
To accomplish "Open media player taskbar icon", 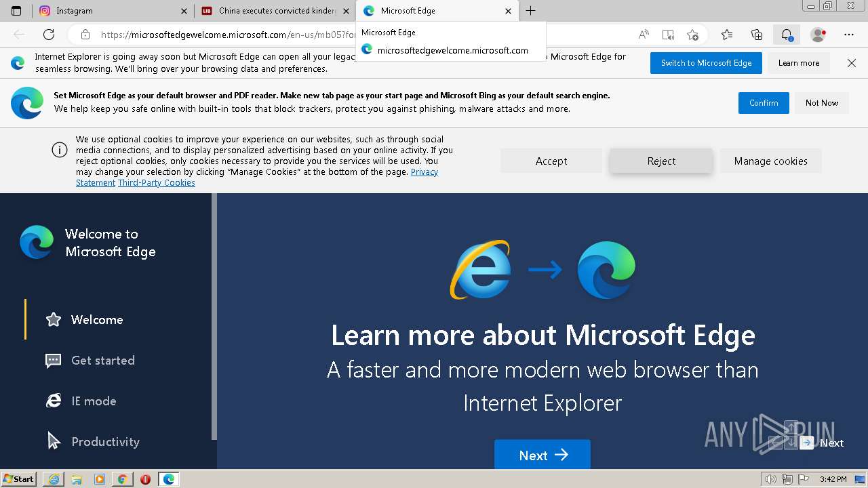I will [100, 479].
